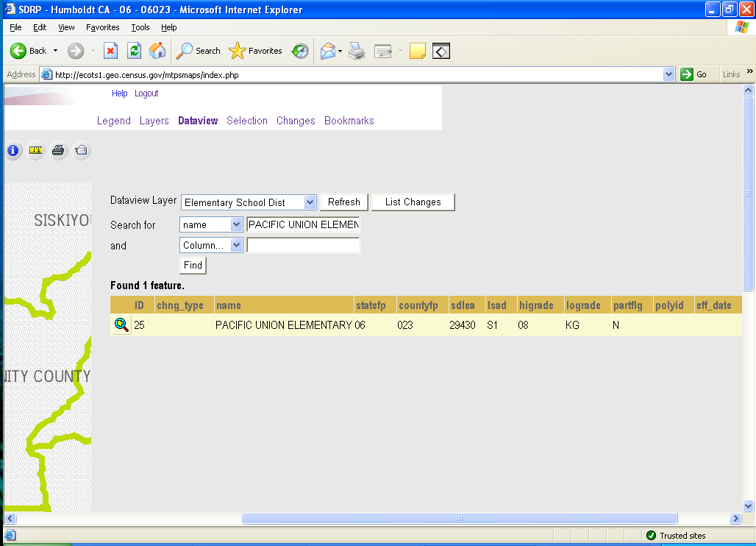Open the 'name' search column dropdown

(x=236, y=224)
